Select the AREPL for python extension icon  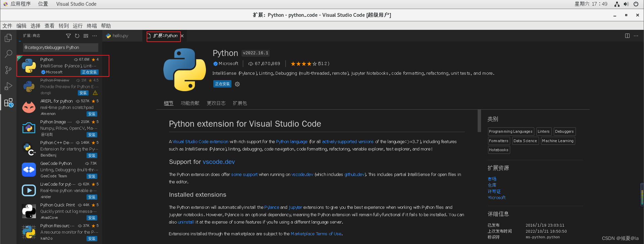29,107
